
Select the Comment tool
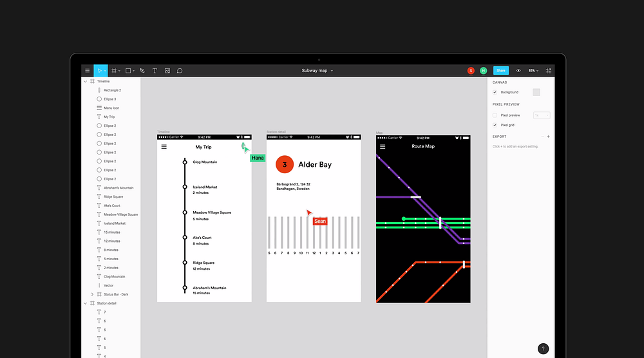click(180, 71)
